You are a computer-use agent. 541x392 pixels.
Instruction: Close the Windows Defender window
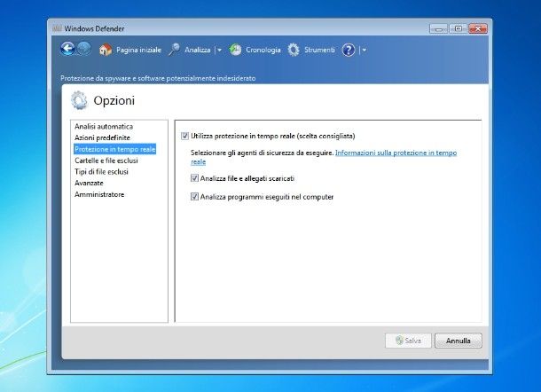point(478,28)
